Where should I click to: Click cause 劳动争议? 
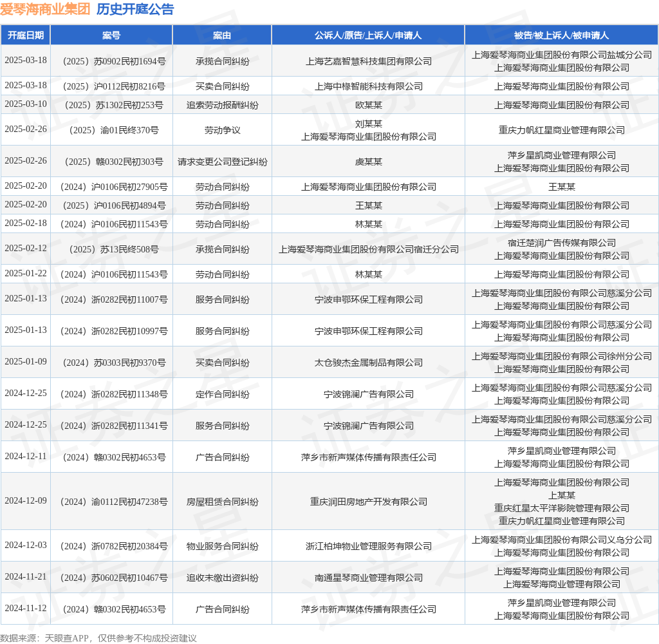tap(222, 130)
